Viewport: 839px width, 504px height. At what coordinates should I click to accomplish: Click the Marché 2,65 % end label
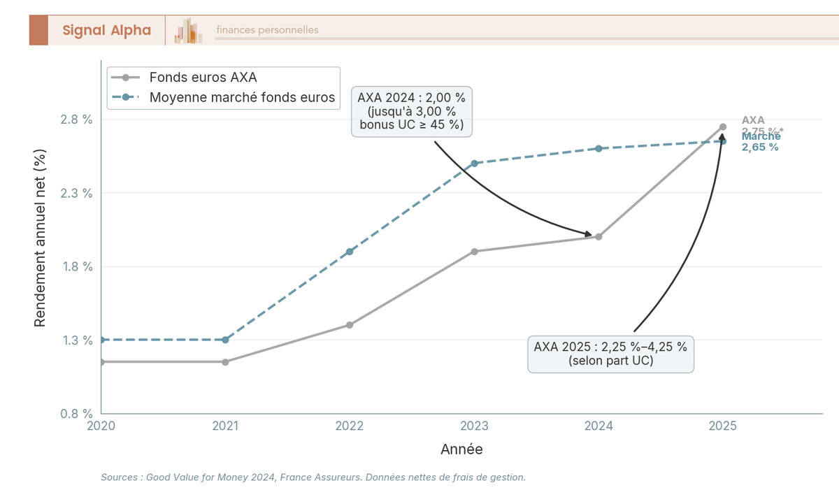(x=761, y=142)
